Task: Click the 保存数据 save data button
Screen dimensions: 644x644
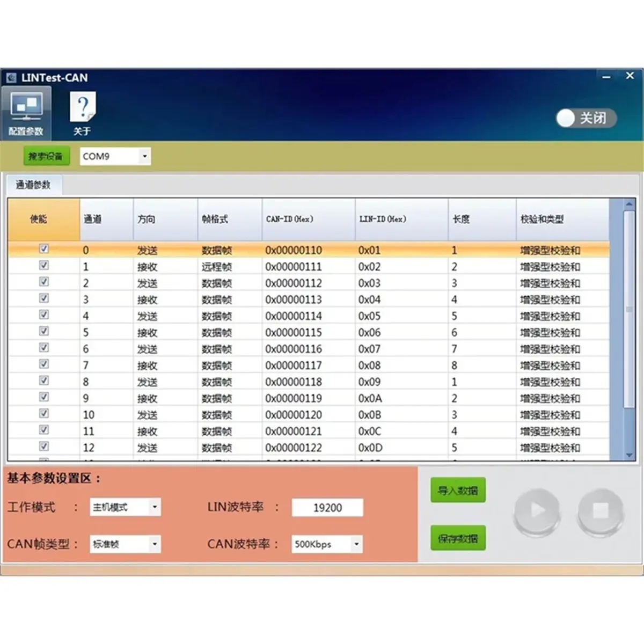Action: pos(458,538)
